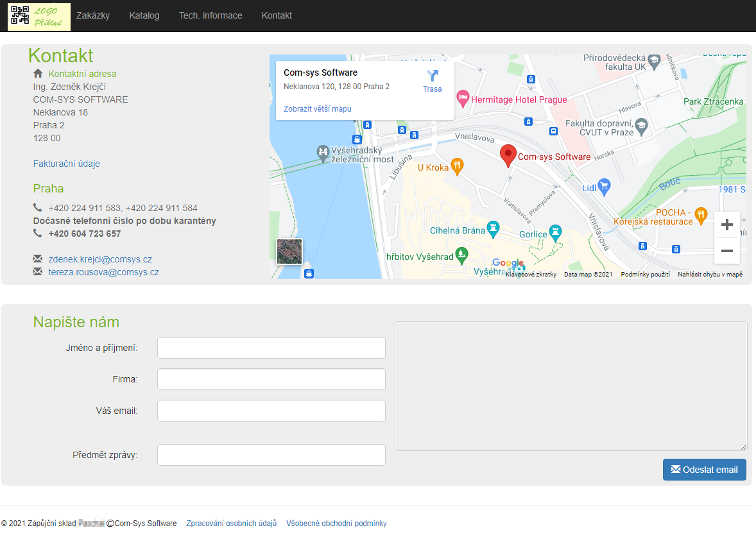
Task: Focus the Firma input field
Action: coord(271,379)
